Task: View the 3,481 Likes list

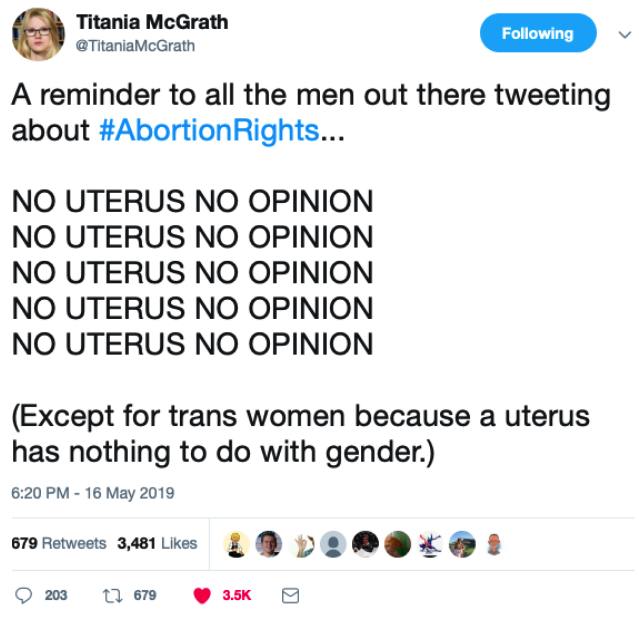Action: click(157, 543)
